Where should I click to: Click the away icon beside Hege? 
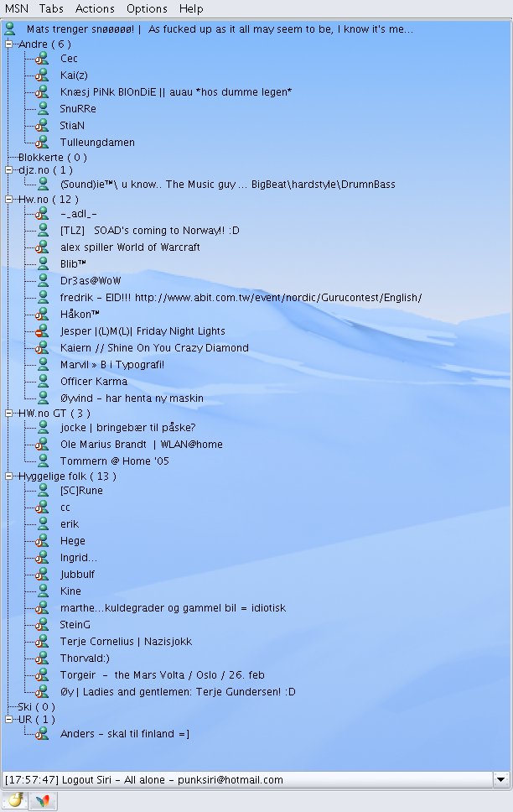coord(42,541)
